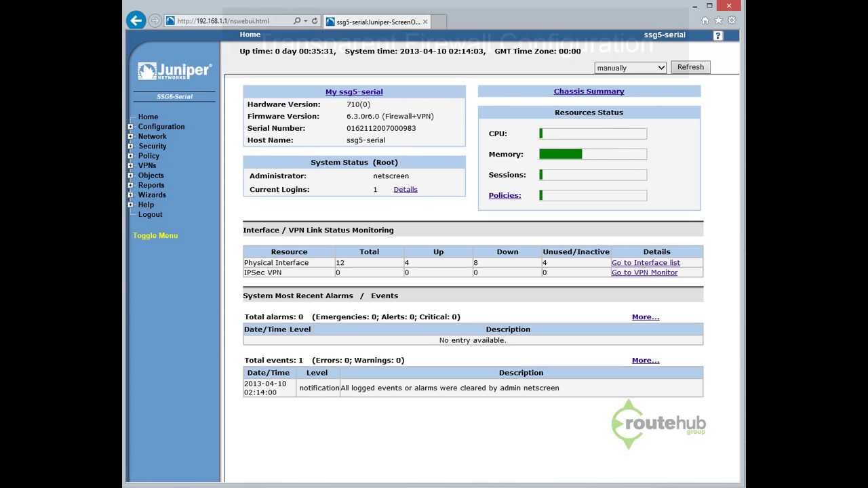Click the address bar dropdown arrow
Image resolution: width=868 pixels, height=488 pixels.
306,21
